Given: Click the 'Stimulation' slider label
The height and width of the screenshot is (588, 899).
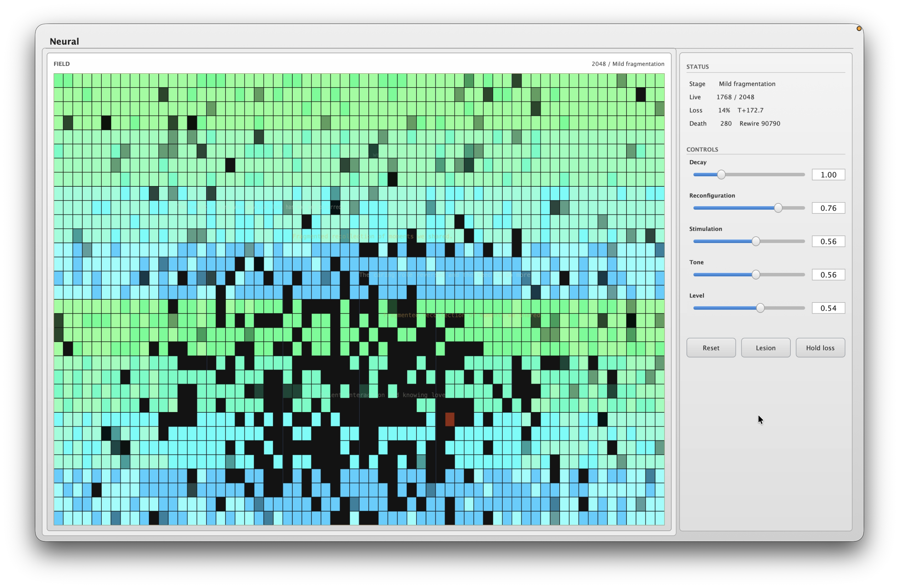Looking at the screenshot, I should pos(705,229).
